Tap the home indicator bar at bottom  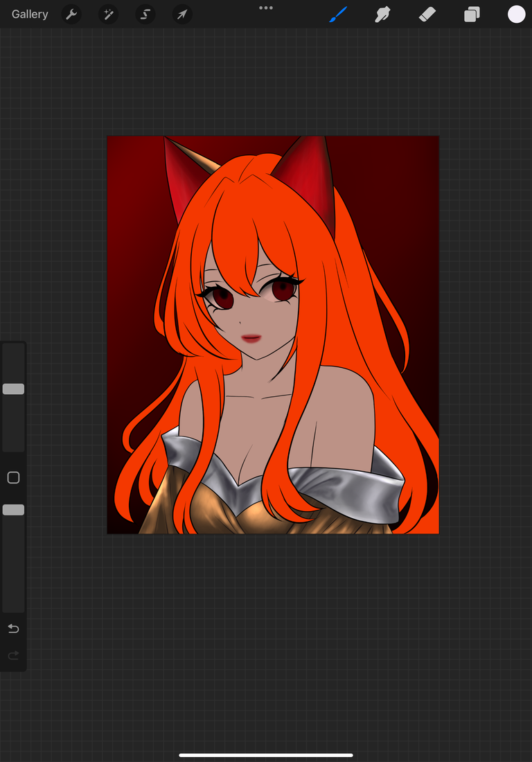pyautogui.click(x=266, y=755)
